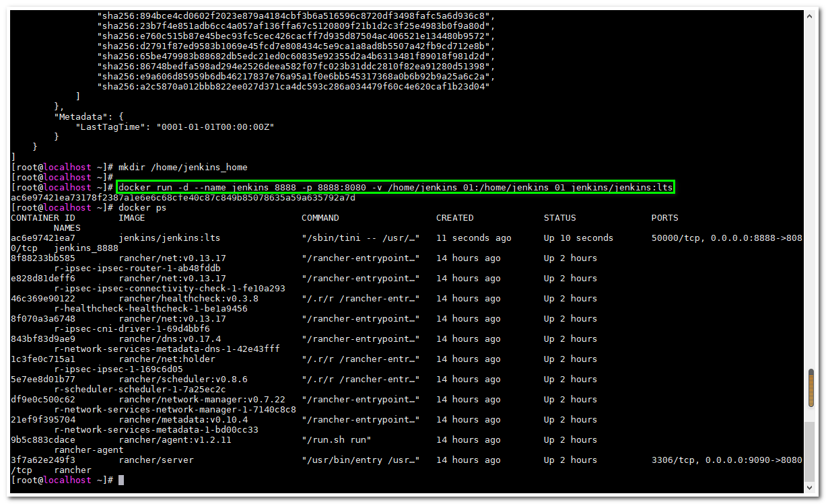The image size is (826, 504).
Task: Click the 'docker ps' command text
Action: [x=143, y=207]
